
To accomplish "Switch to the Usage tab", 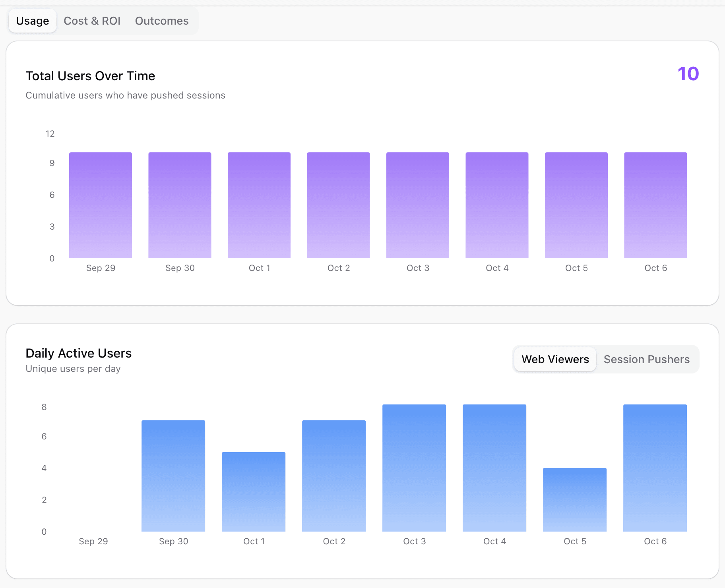I will [33, 21].
